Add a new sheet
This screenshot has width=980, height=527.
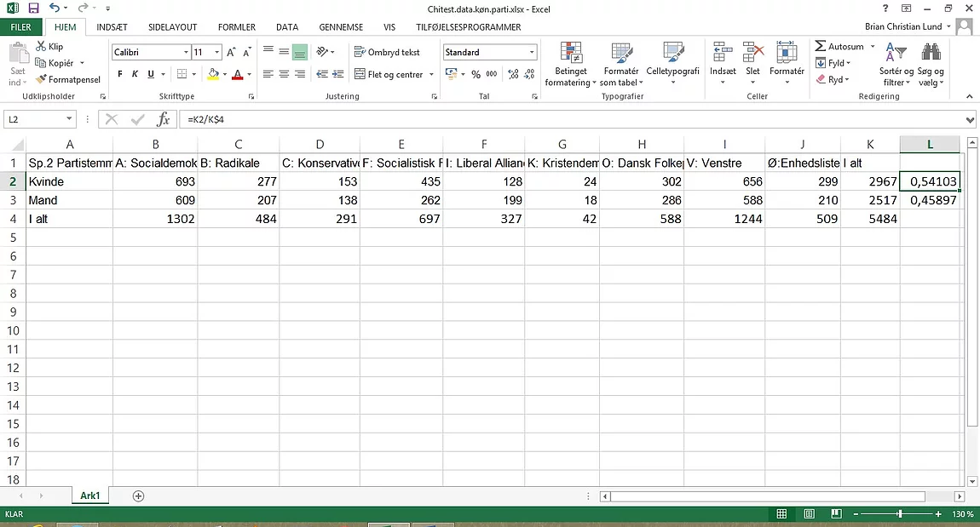coord(138,495)
